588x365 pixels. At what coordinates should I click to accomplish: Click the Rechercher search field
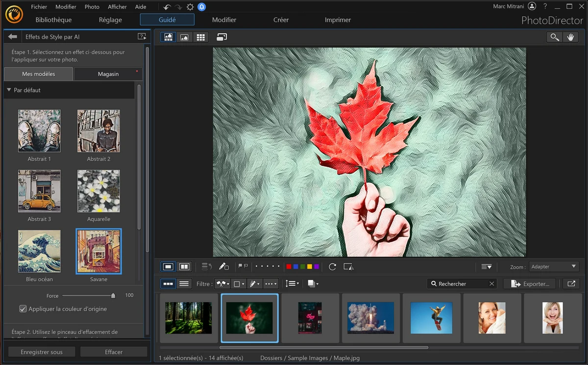coord(463,284)
